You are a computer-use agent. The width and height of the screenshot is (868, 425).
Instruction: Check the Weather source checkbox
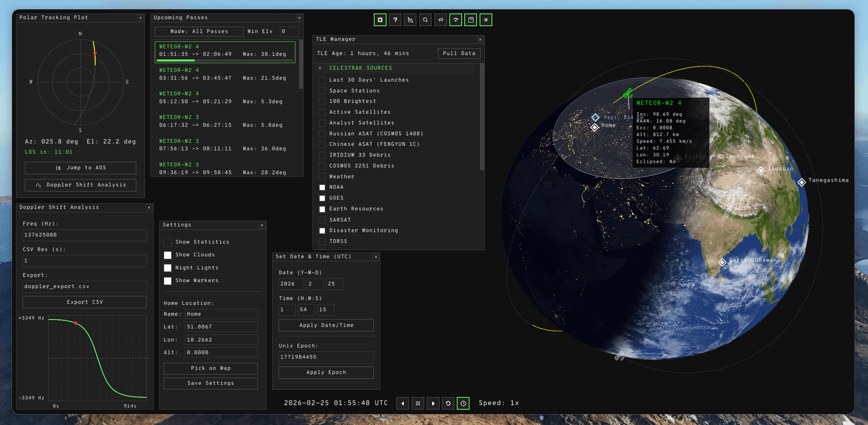point(322,177)
